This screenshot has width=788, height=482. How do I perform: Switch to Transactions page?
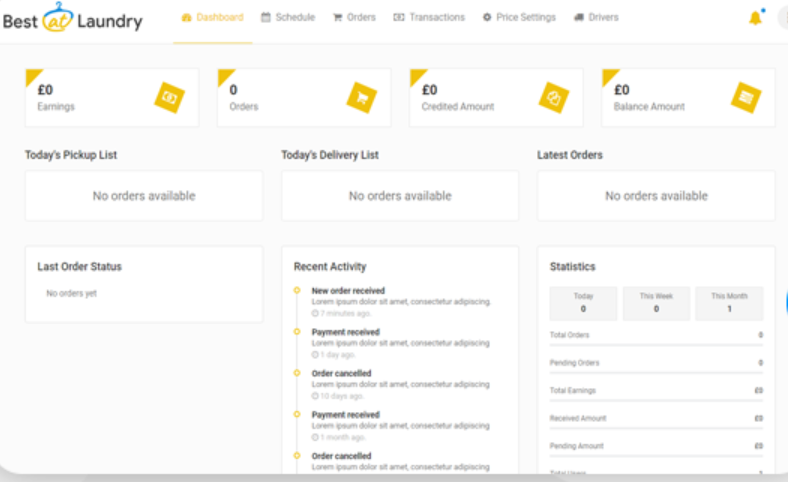tap(429, 18)
